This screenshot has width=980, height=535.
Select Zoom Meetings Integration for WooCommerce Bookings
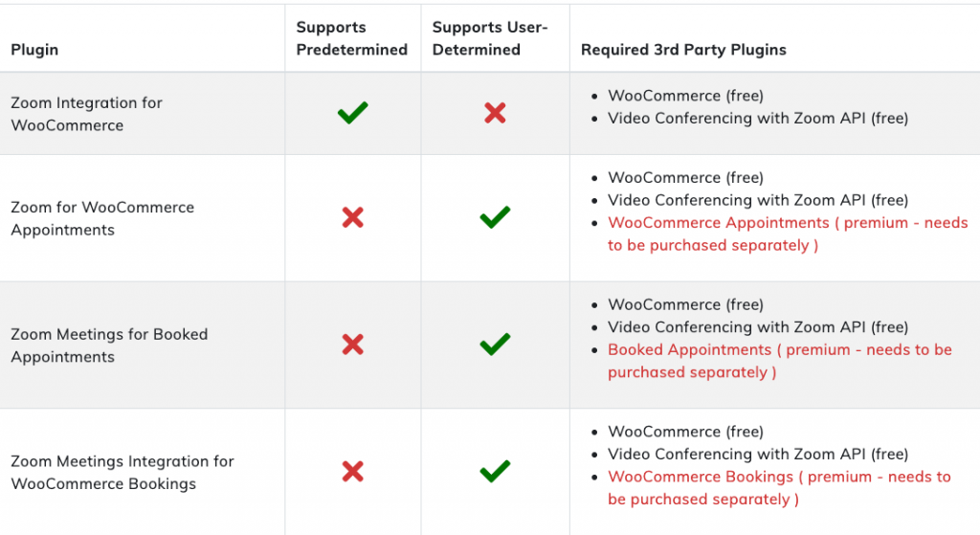122,472
